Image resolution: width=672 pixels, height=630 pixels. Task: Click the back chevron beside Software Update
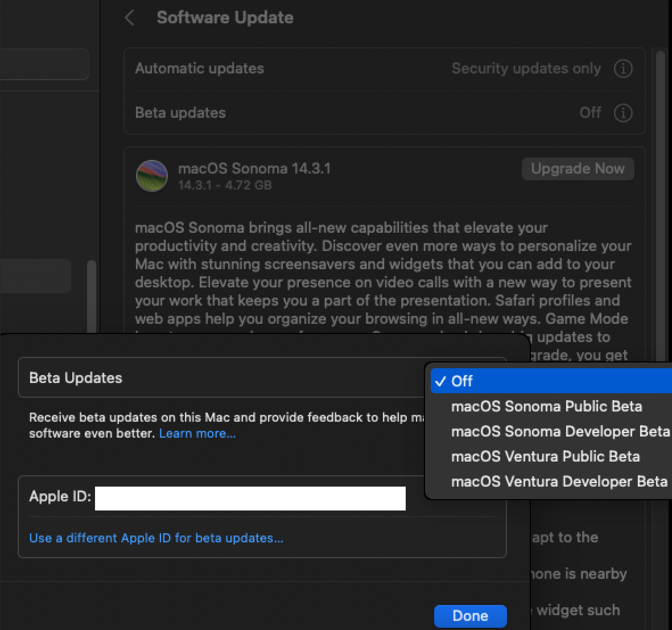coord(130,18)
